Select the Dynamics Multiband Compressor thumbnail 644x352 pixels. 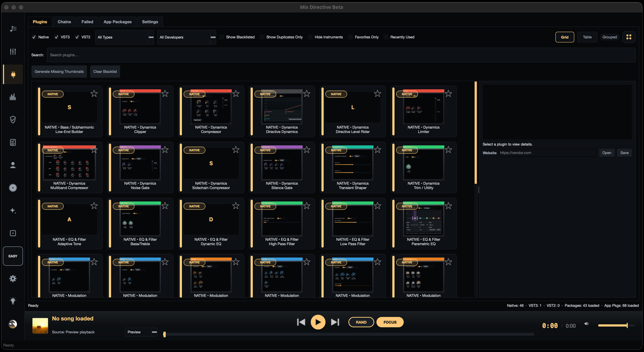(69, 163)
